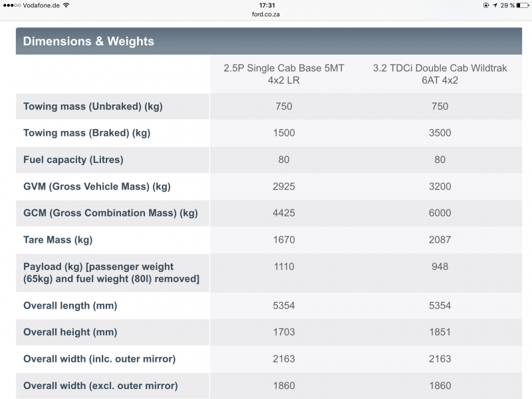Select 3.2 TDCi Double Cab Wildtrak column header
The image size is (532, 399).
440,74
